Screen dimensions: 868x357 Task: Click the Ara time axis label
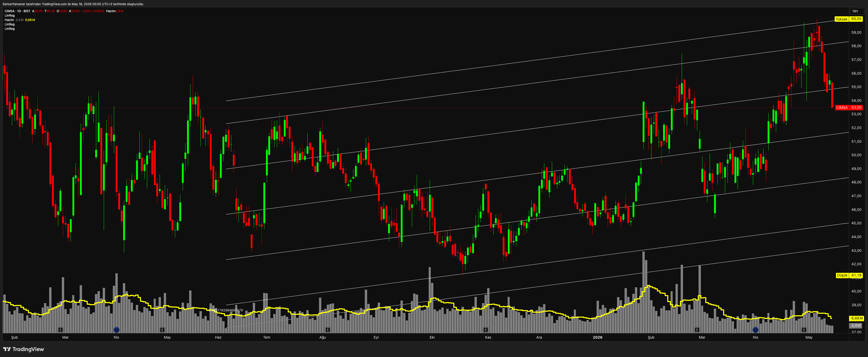click(x=539, y=337)
